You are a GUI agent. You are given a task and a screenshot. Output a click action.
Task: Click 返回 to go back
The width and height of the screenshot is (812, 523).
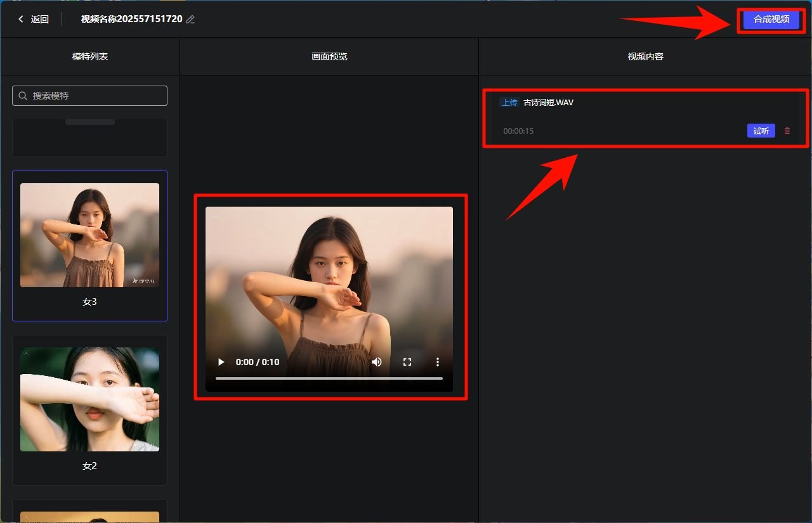[39, 19]
